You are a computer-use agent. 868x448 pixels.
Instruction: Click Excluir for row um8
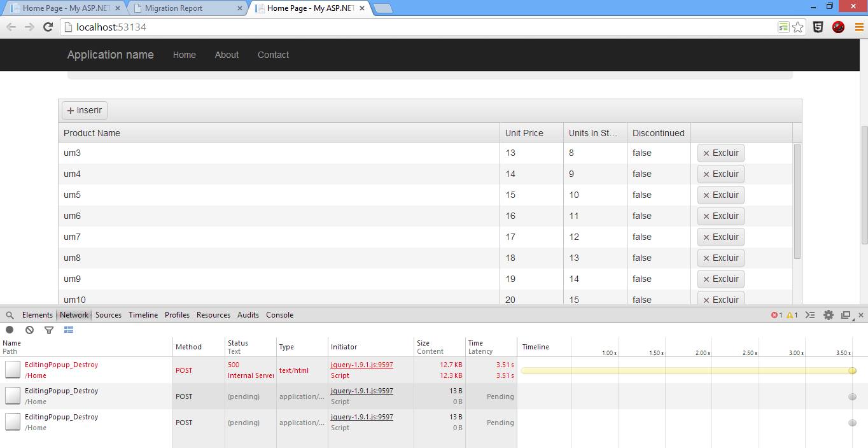721,258
